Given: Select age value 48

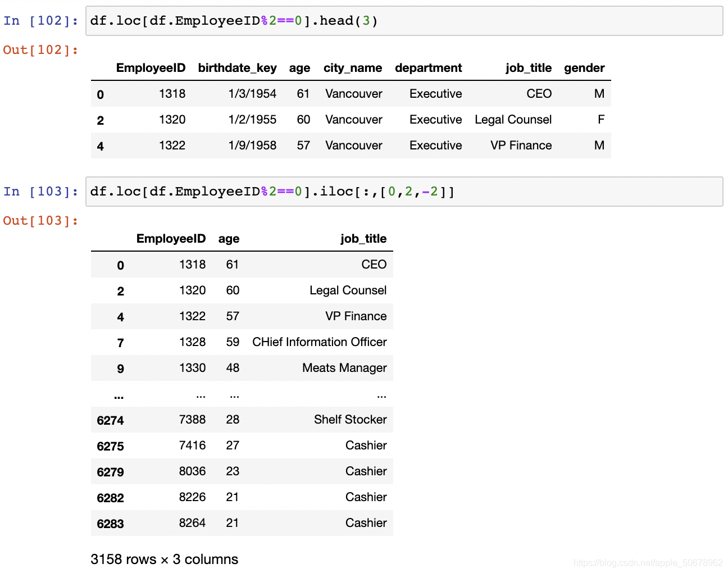Looking at the screenshot, I should coord(233,368).
